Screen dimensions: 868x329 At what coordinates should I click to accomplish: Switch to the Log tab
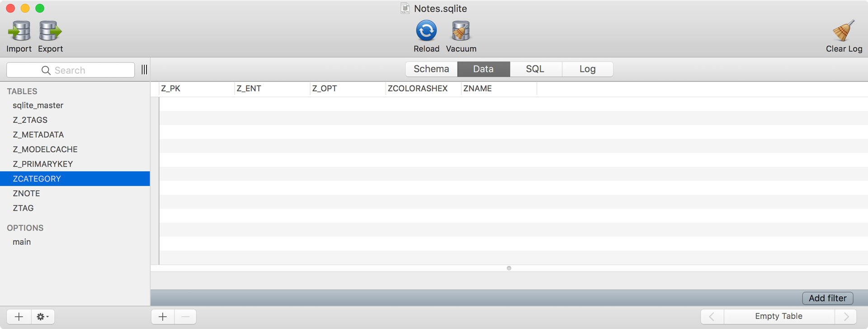pyautogui.click(x=587, y=69)
